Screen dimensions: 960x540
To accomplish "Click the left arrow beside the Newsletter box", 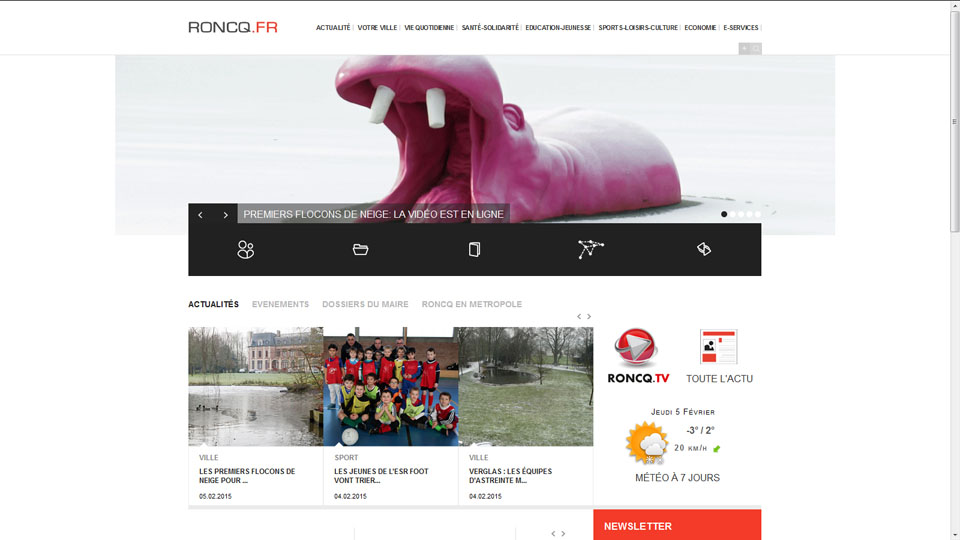I will click(x=553, y=534).
